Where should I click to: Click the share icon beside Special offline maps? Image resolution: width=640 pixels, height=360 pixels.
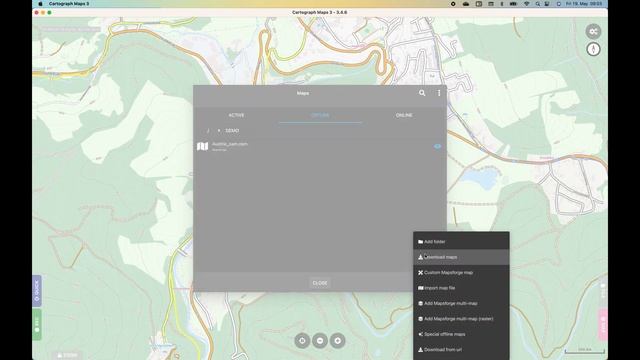[420, 334]
